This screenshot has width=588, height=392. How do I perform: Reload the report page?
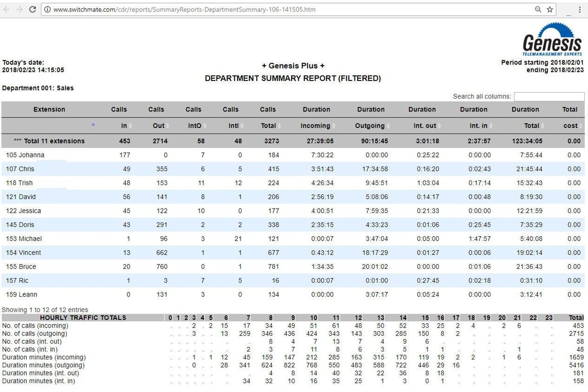tap(33, 9)
